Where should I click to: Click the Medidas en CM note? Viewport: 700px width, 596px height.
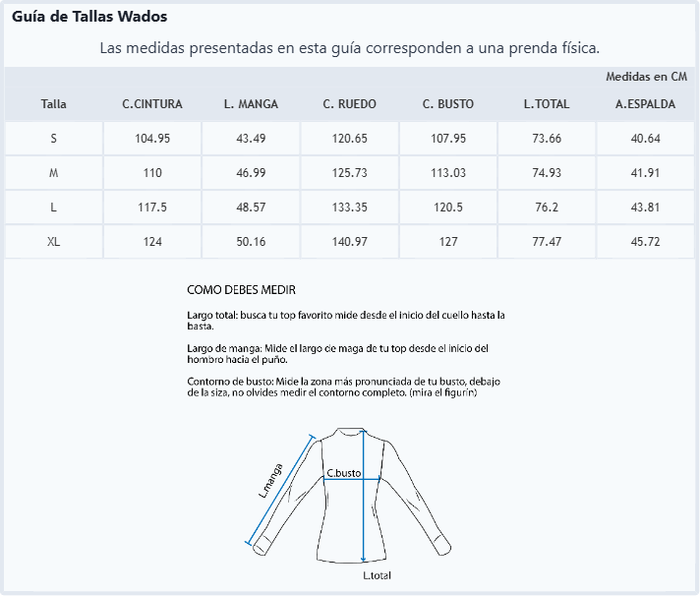[x=647, y=77]
